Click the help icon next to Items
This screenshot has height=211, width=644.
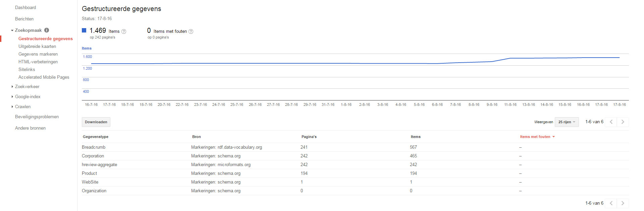[124, 31]
